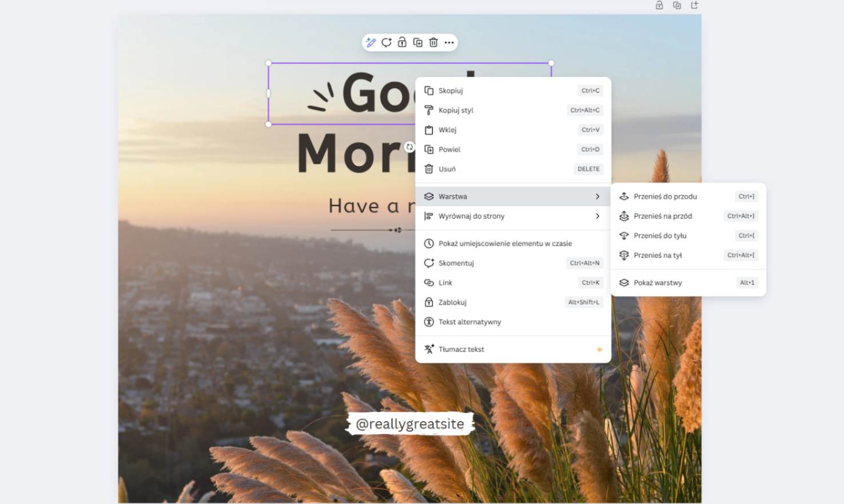
Task: Click the chevron arrow next to Warstwa
Action: pos(598,197)
